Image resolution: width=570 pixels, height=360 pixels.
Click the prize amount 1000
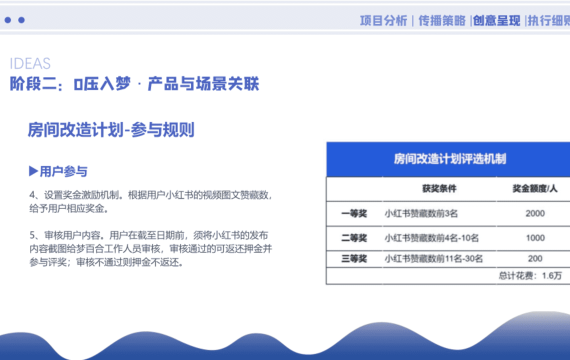tap(535, 238)
